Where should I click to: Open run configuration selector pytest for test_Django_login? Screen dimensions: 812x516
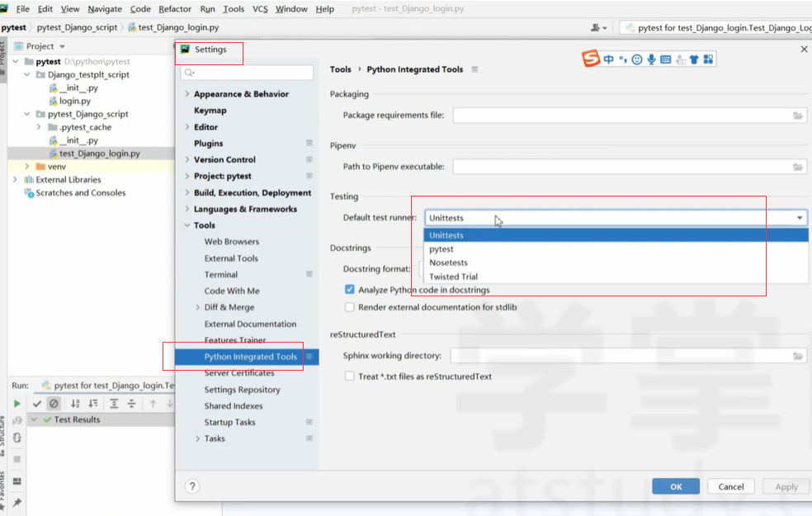click(x=716, y=28)
